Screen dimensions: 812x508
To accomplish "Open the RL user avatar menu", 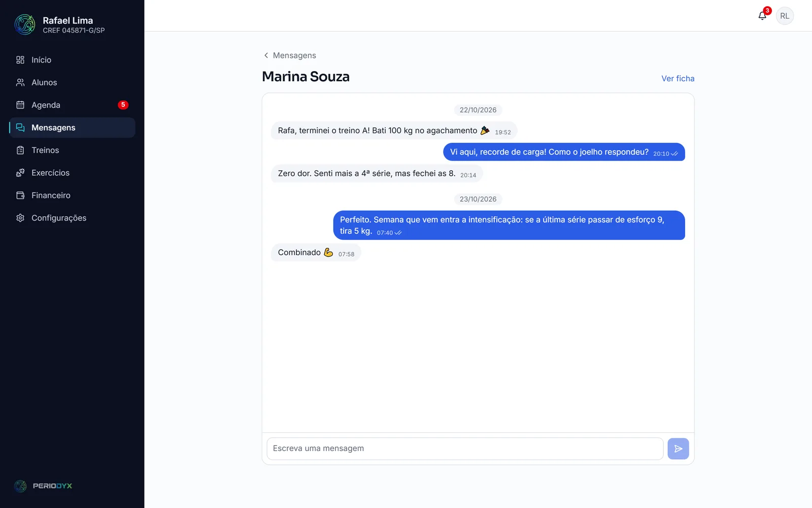I will coord(785,16).
